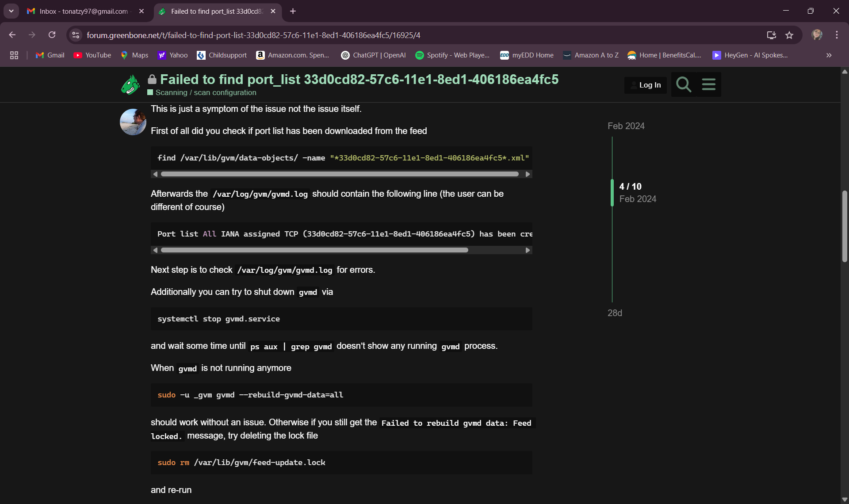The width and height of the screenshot is (849, 504).
Task: Open the Childsupport bookmark
Action: (x=222, y=55)
